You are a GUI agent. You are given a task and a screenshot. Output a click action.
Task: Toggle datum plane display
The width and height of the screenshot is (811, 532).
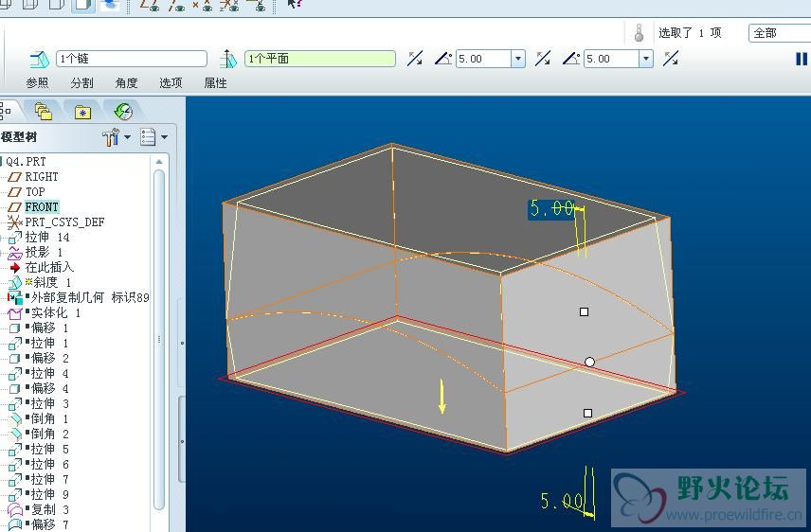point(149,5)
